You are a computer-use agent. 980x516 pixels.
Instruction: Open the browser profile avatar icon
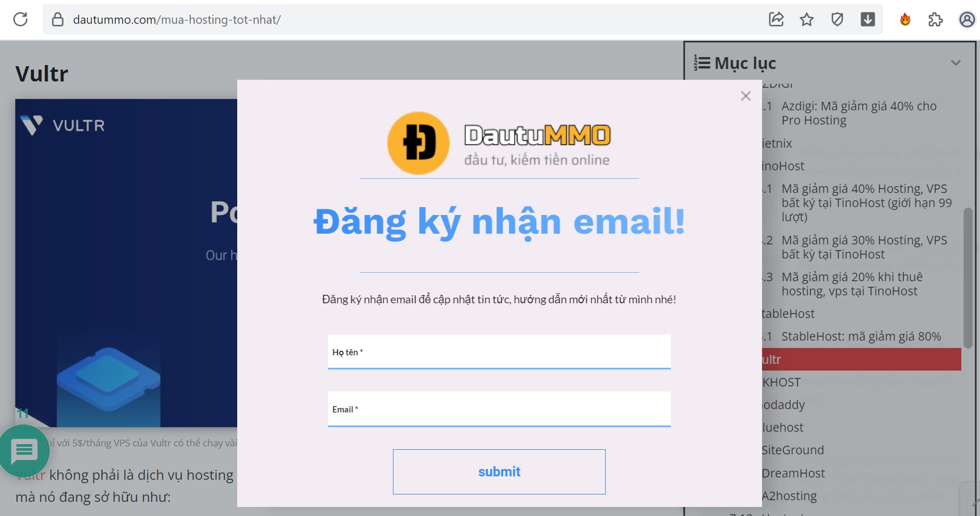click(x=967, y=20)
